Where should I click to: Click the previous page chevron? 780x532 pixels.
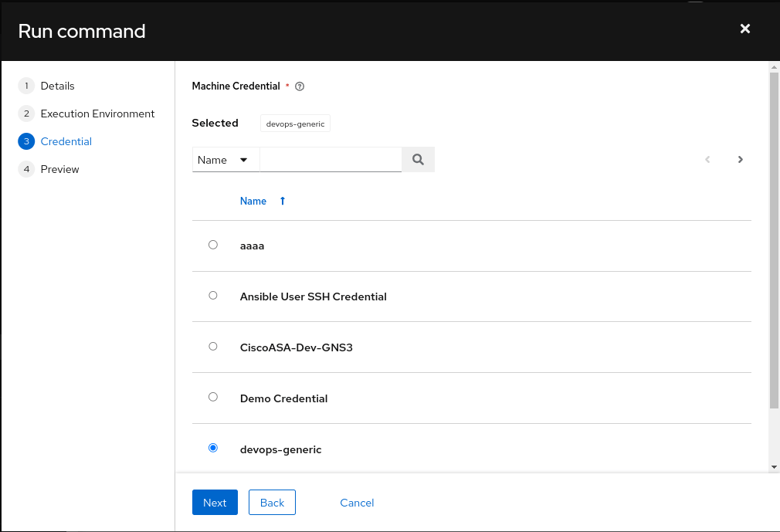707,159
